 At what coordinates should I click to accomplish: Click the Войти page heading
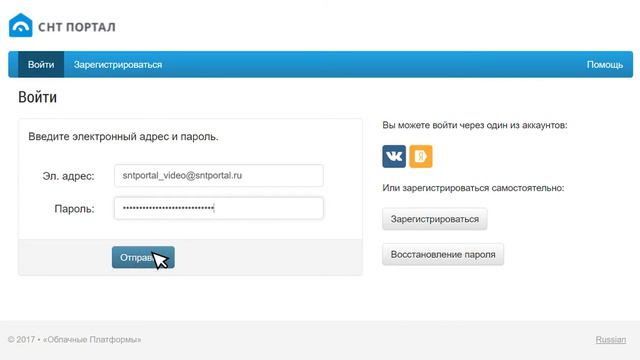38,98
